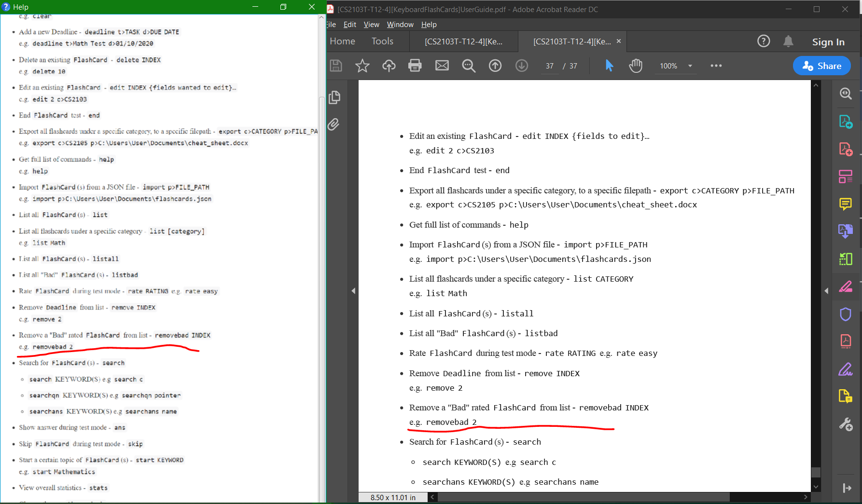Click the Help window vertical scrollbar

point(321,299)
